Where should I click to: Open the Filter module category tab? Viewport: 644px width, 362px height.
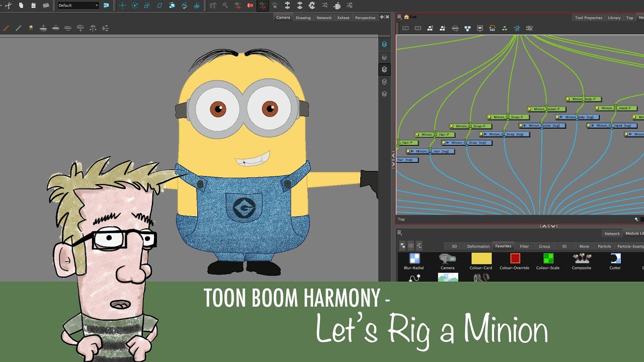(x=524, y=246)
